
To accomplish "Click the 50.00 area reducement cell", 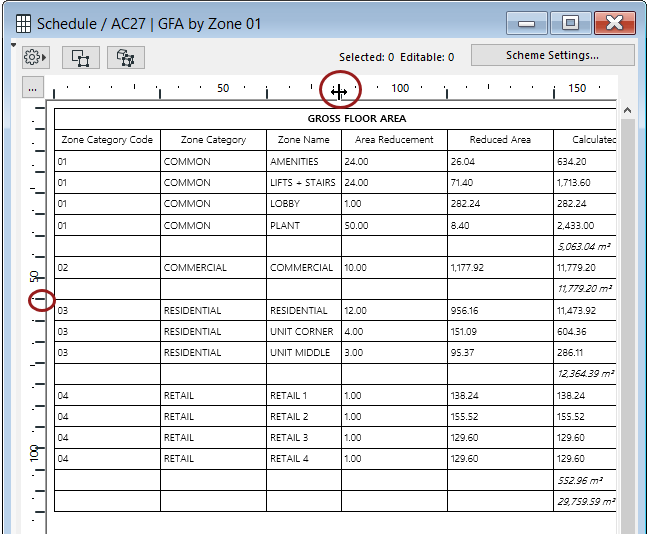I will point(394,225).
